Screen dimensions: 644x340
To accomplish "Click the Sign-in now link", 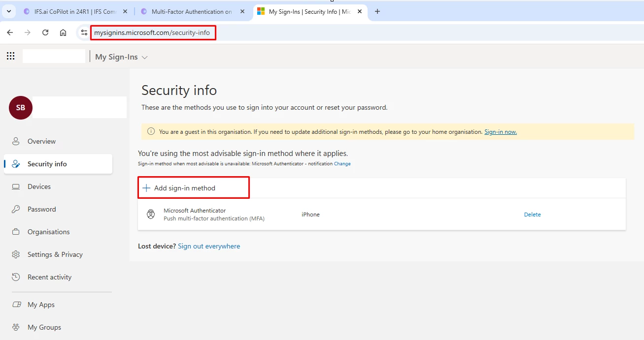I will (501, 132).
